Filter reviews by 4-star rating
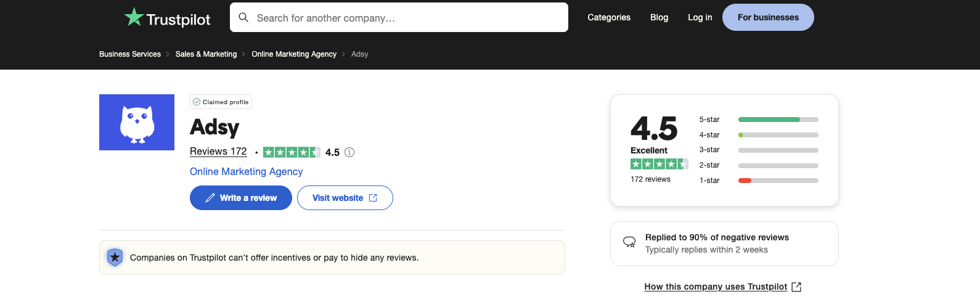The width and height of the screenshot is (980, 297). click(x=759, y=135)
